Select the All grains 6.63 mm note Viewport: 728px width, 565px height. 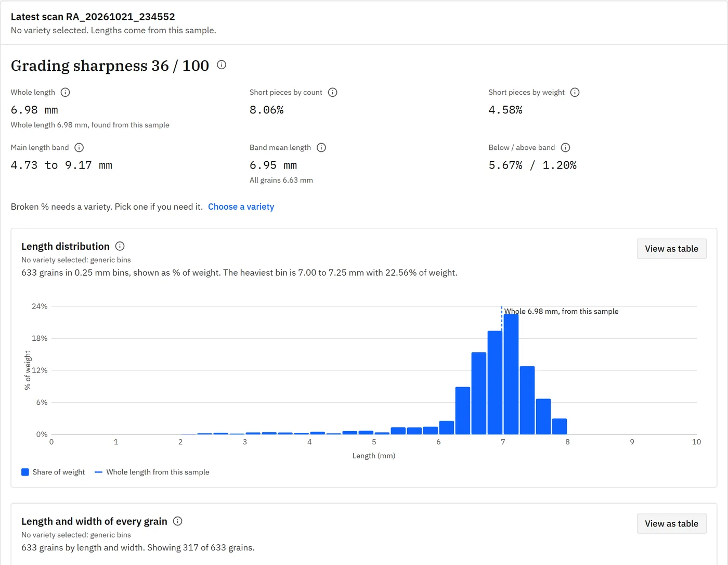coord(281,180)
